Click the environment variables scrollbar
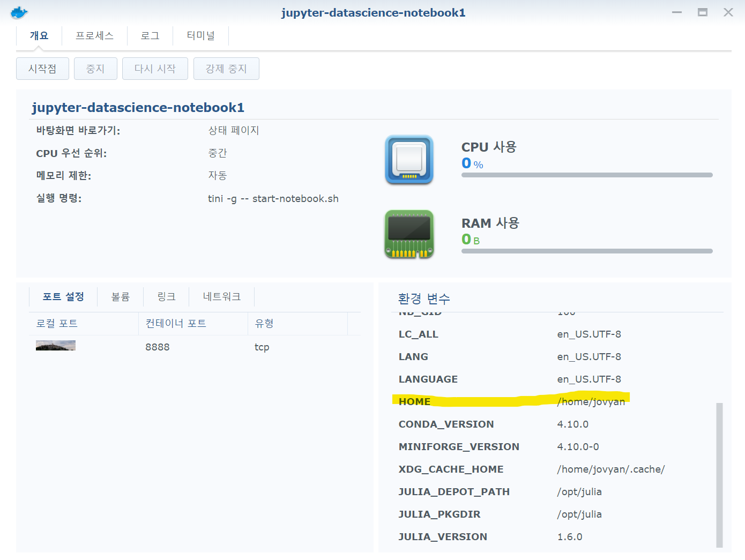This screenshot has width=745, height=560. [x=719, y=475]
